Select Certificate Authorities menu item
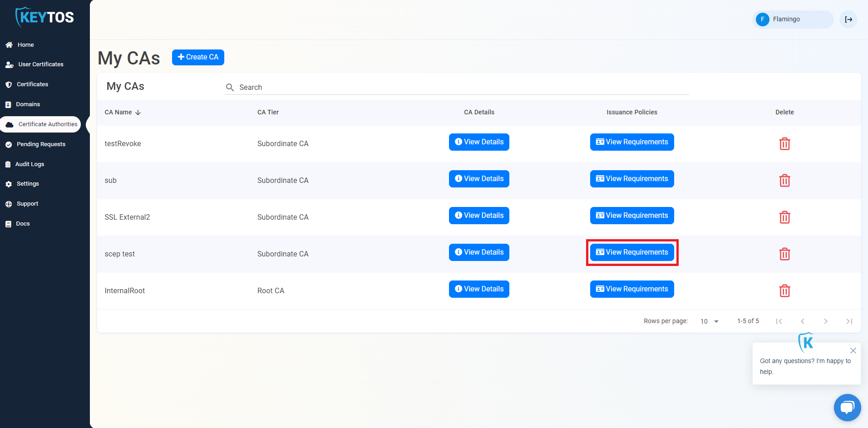This screenshot has height=428, width=868. 41,124
